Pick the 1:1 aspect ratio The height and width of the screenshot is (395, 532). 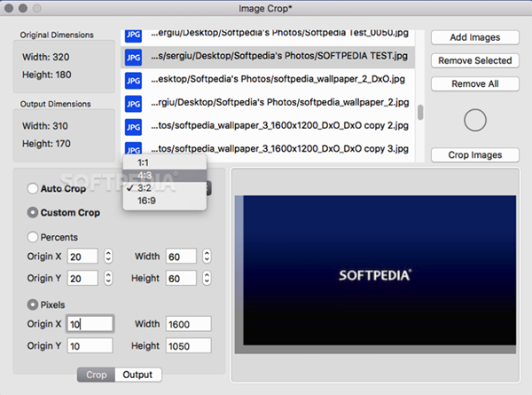point(165,162)
